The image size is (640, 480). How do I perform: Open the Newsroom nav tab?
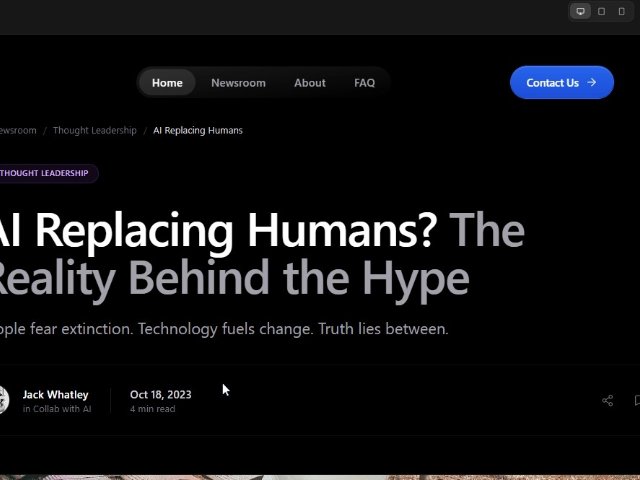[x=238, y=83]
